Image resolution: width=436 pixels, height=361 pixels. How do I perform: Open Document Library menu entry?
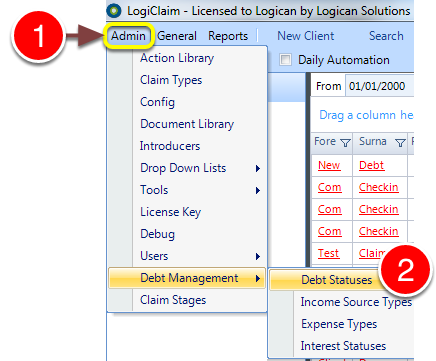pyautogui.click(x=187, y=124)
